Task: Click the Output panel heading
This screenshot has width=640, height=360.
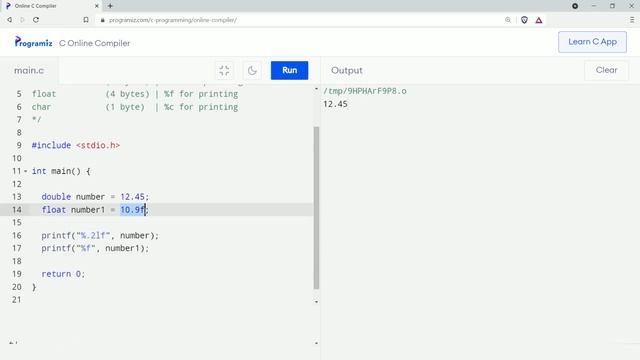Action: [347, 70]
